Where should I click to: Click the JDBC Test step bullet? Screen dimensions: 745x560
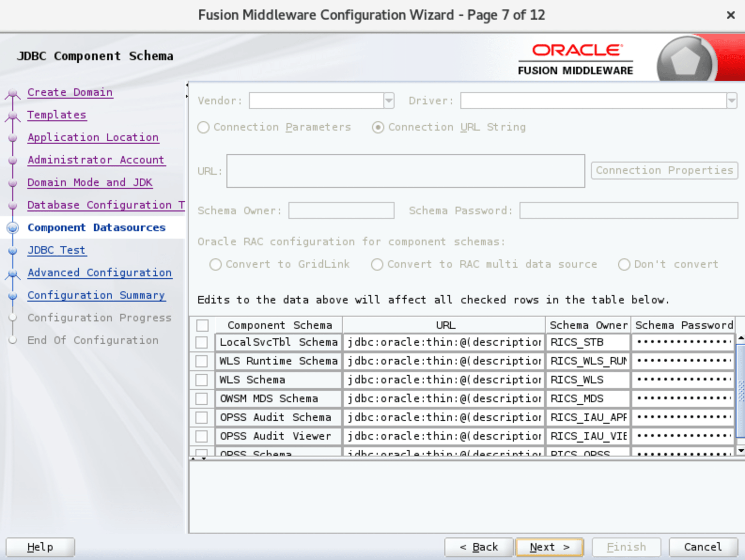pos(13,250)
